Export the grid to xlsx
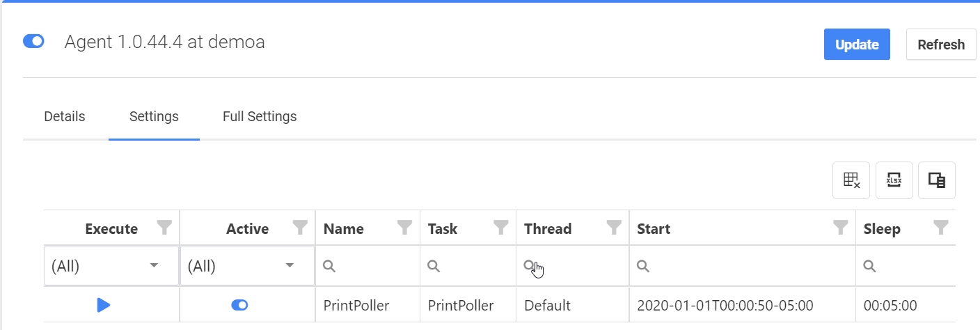 (x=894, y=180)
